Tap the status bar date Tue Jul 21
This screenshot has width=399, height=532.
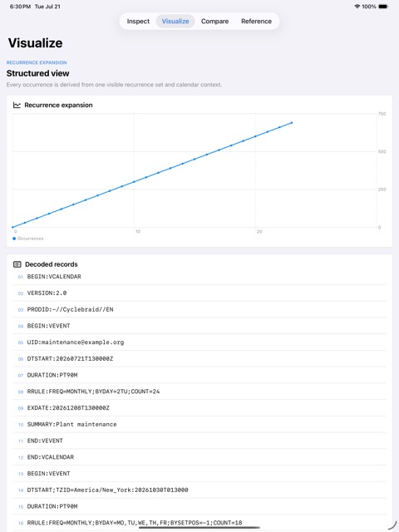[47, 7]
